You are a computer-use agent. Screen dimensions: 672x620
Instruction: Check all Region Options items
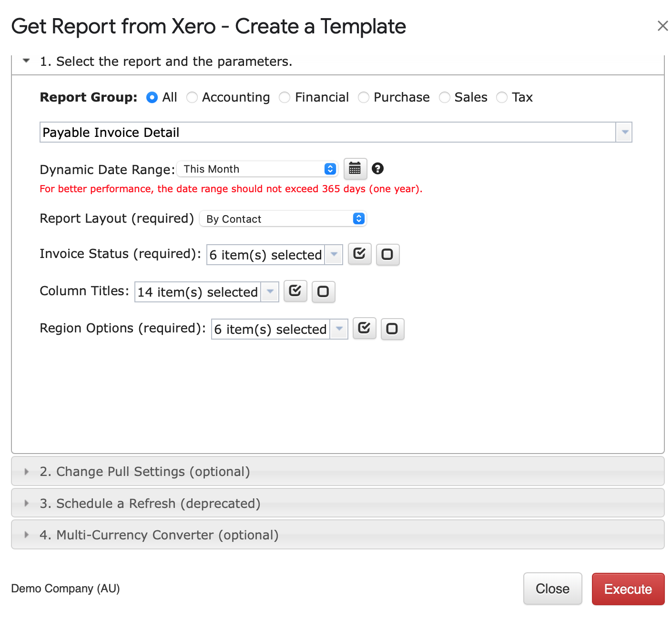coord(364,329)
